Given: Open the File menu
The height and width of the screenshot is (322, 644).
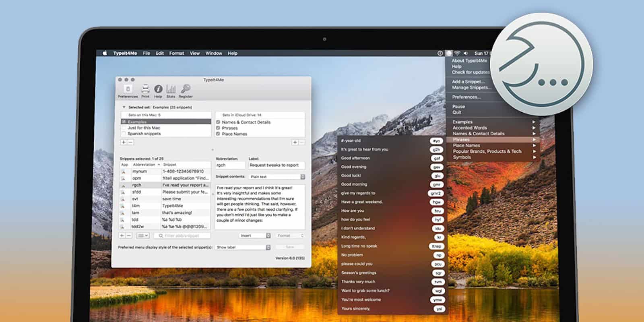Looking at the screenshot, I should point(147,53).
